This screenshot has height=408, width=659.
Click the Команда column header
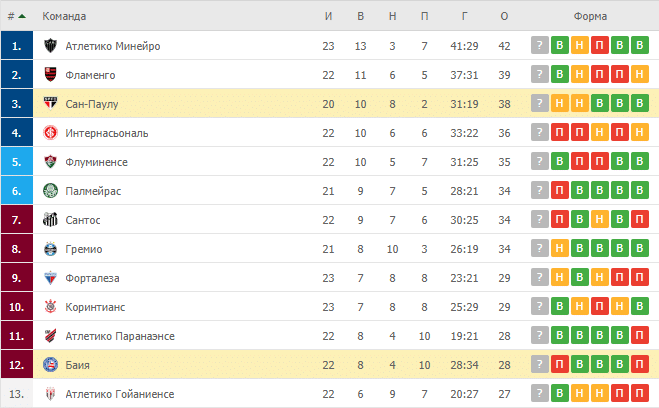click(x=64, y=16)
